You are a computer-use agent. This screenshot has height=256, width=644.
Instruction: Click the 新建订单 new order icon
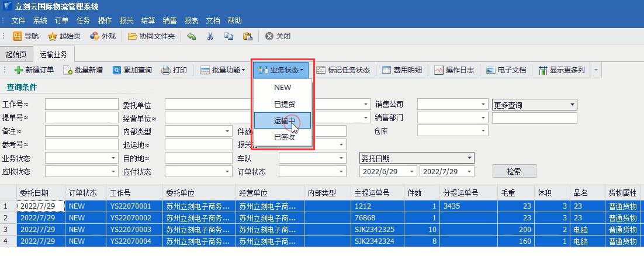[x=19, y=70]
